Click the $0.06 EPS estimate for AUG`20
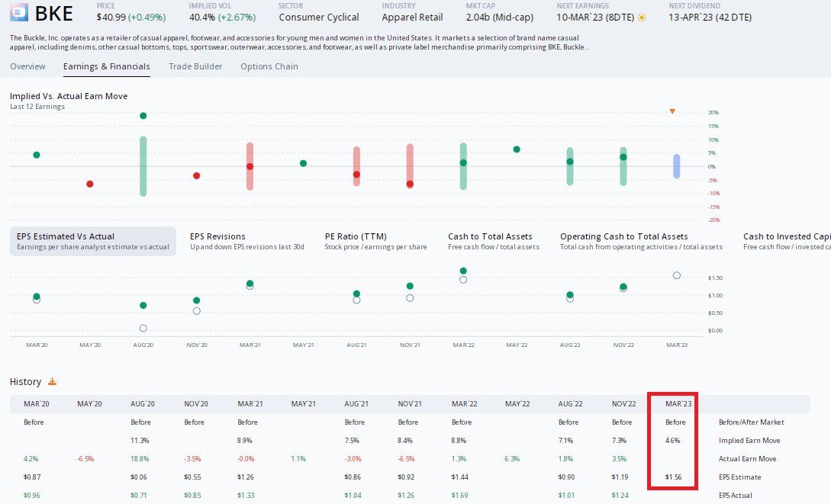Screen dimensions: 831x504 [x=139, y=477]
